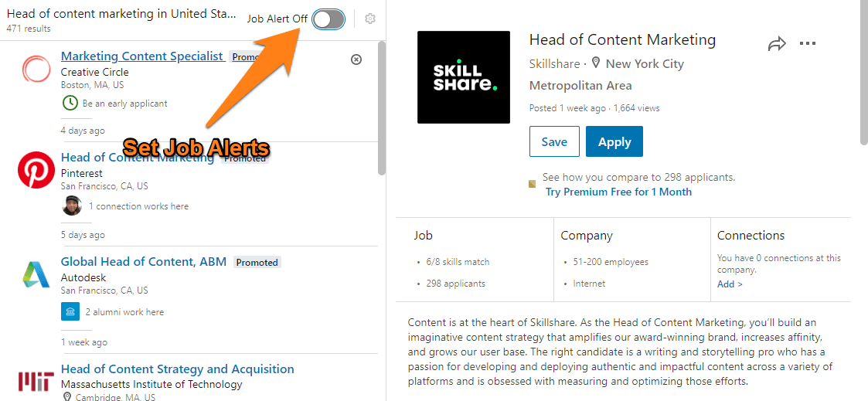Click Try Premium Free for 1 Month
This screenshot has width=868, height=401.
618,192
